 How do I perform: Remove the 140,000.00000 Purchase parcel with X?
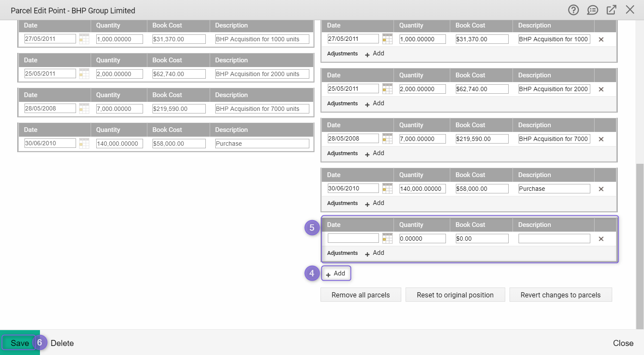(601, 189)
